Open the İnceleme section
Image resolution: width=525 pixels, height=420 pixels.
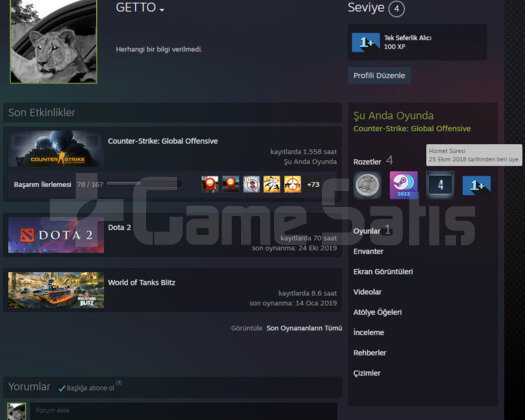coord(368,333)
